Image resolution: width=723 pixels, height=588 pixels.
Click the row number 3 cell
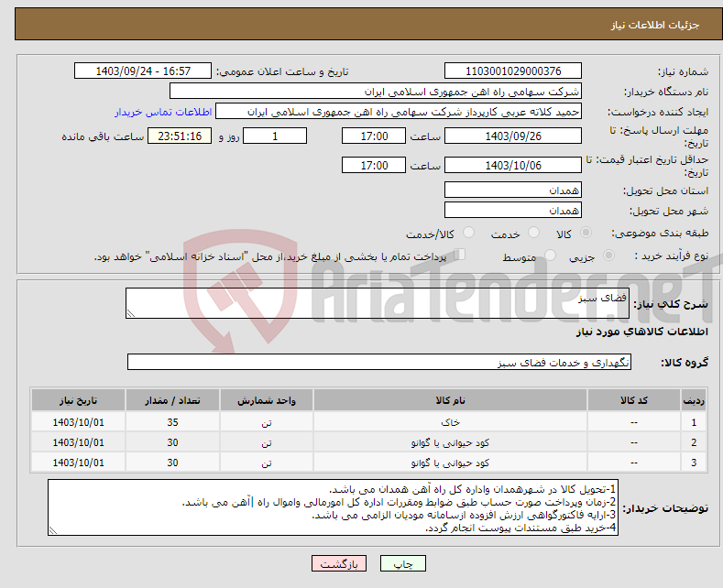pos(694,463)
